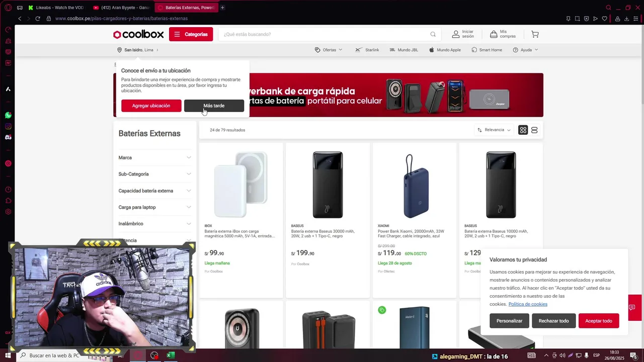Dismiss location prompt with Más tarde
644x362 pixels.
(214, 106)
